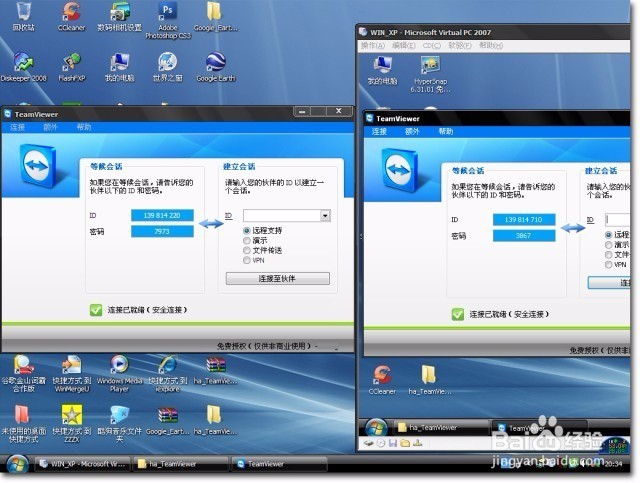Screen dimensions: 640x483
Task: Launch HyperSnap 6.31.01 icon in Virtual PC
Action: [x=430, y=74]
